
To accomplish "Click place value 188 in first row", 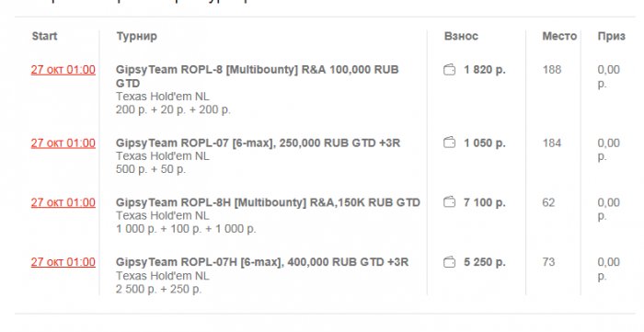I will pos(552,70).
